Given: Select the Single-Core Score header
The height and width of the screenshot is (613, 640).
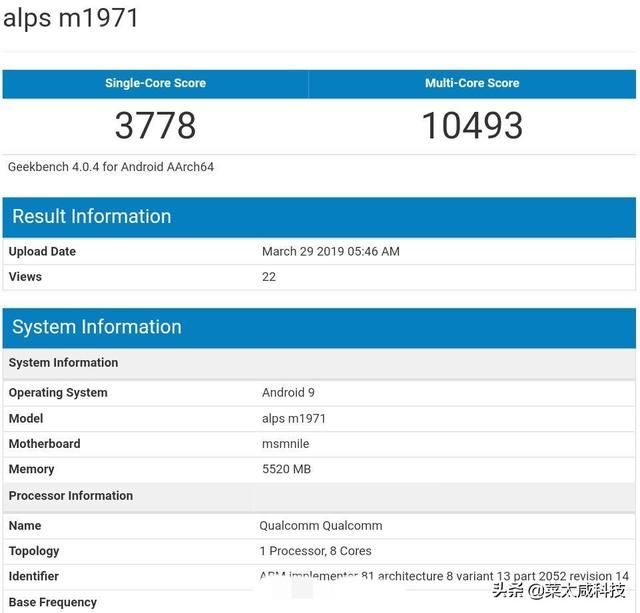Looking at the screenshot, I should [x=155, y=83].
